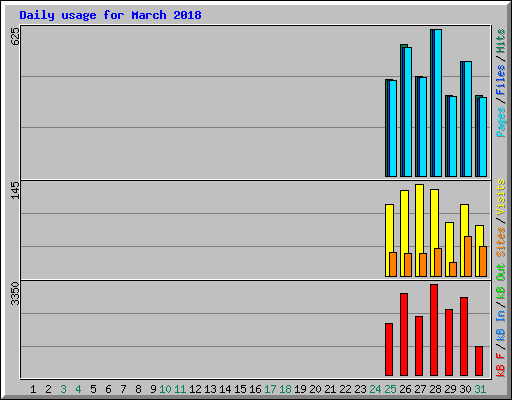Select the red kB bar for day 26

point(404,335)
